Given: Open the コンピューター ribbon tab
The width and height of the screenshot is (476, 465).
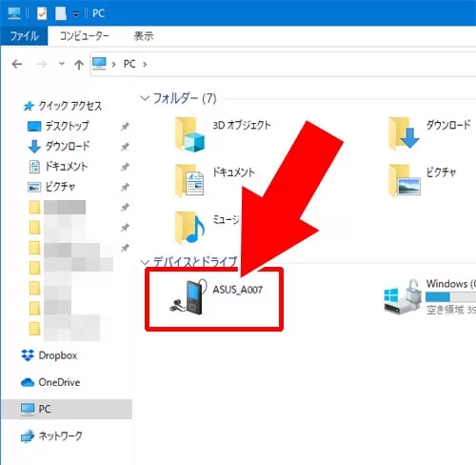Looking at the screenshot, I should [x=85, y=35].
